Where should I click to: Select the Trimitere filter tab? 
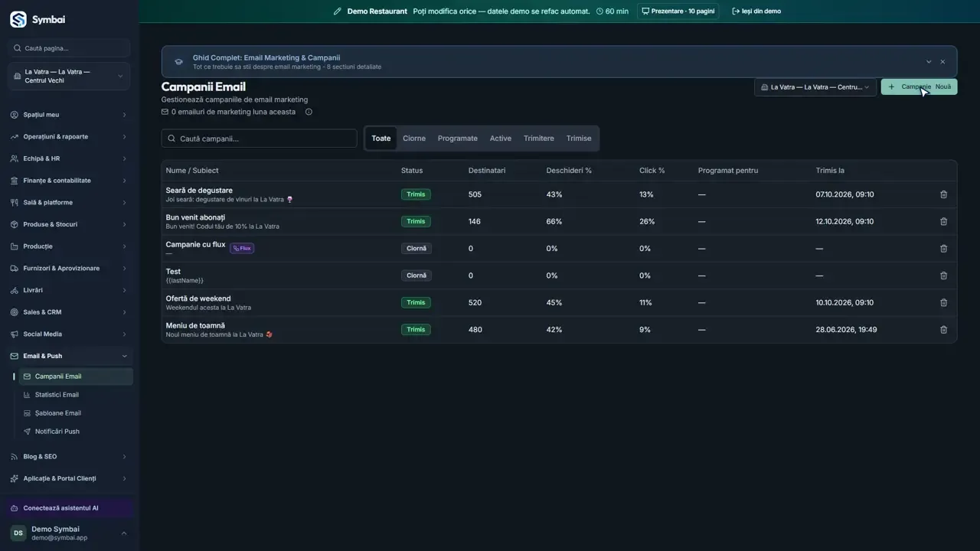pyautogui.click(x=539, y=139)
